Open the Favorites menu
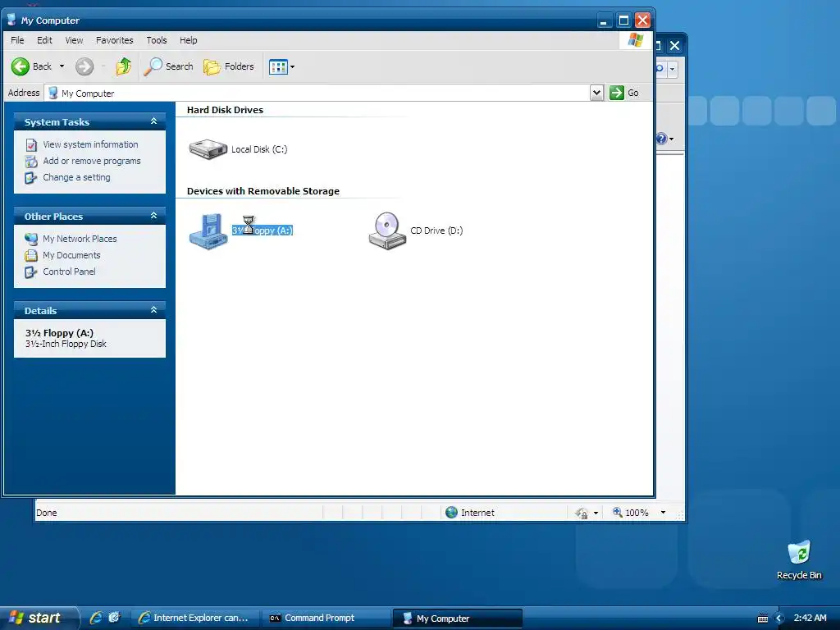 115,40
